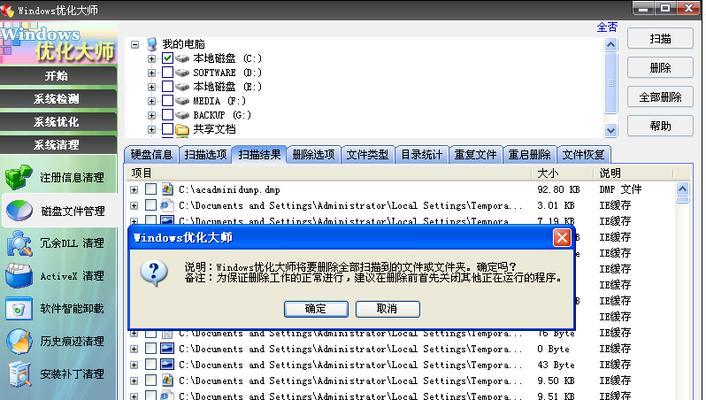The image size is (706, 400).
Task: Sort results by 大小 column header
Action: point(562,173)
